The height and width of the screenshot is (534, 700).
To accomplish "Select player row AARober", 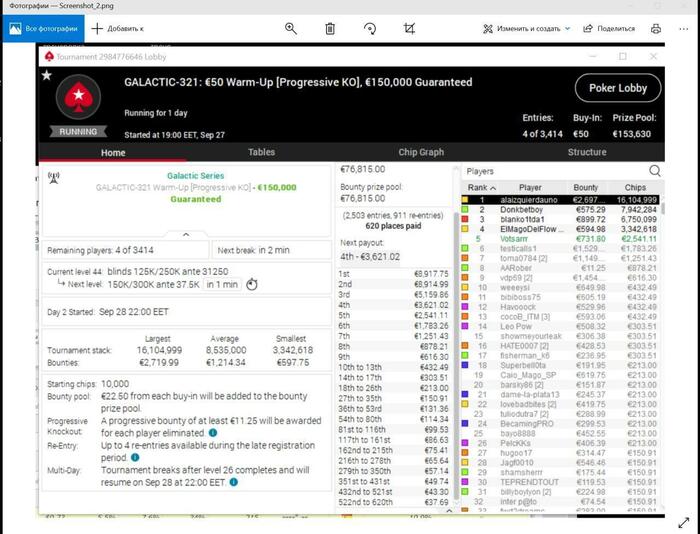I will (x=560, y=268).
